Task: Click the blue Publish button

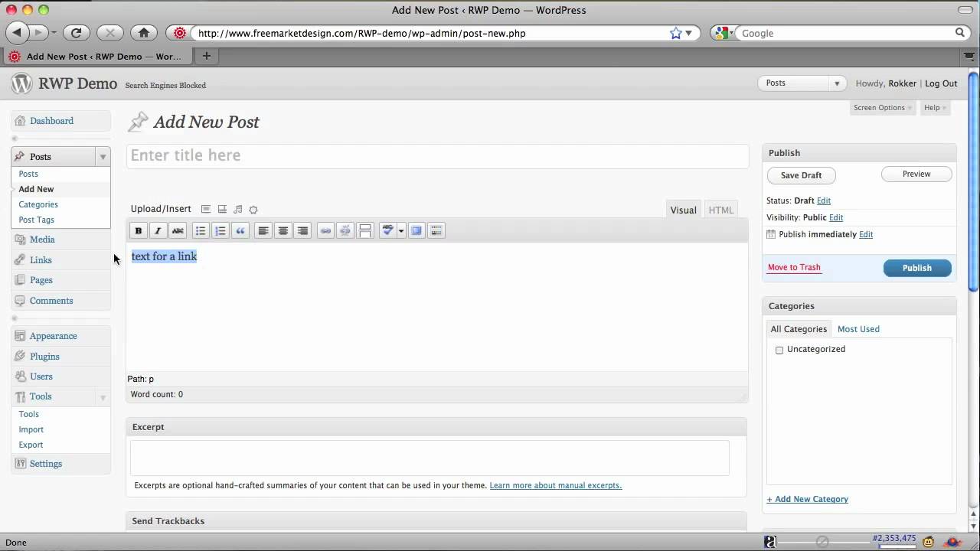Action: point(916,268)
